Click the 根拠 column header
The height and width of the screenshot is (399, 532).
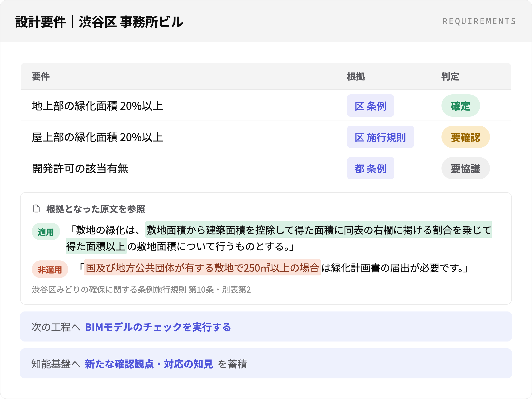click(x=356, y=77)
